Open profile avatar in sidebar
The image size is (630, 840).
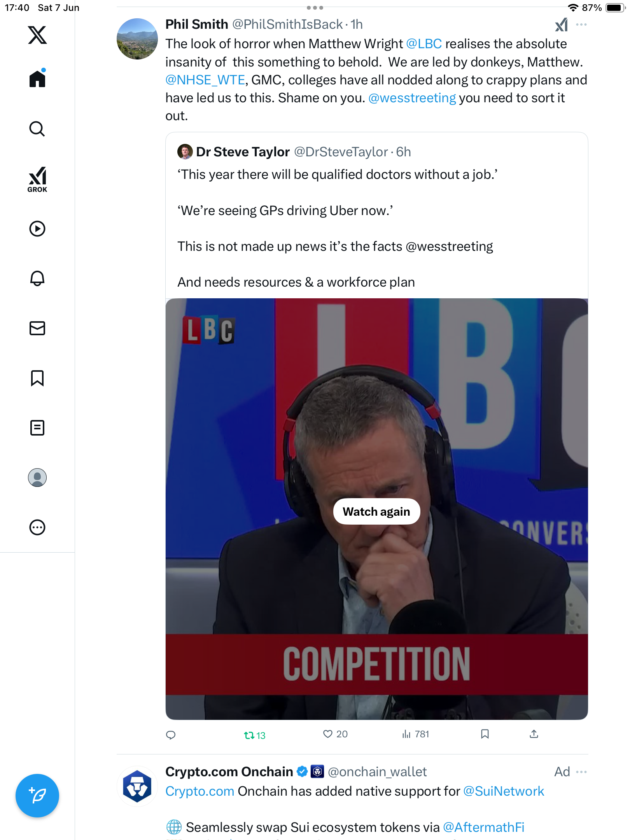[x=37, y=478]
